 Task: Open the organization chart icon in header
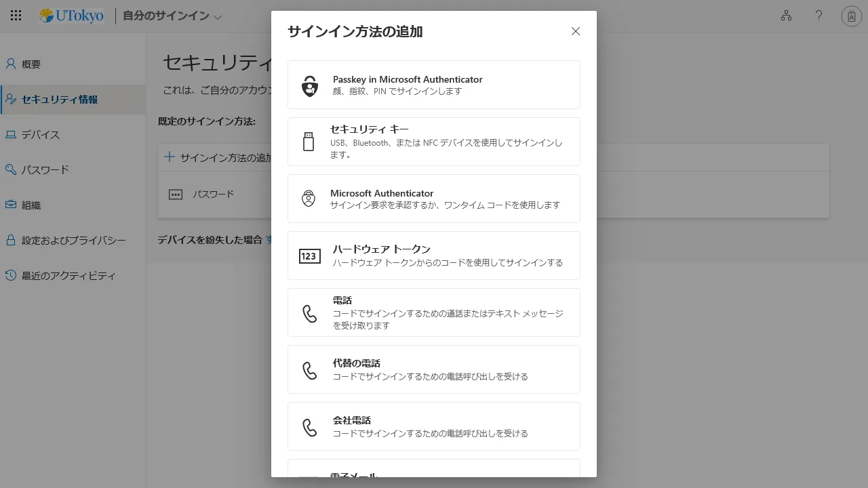786,16
